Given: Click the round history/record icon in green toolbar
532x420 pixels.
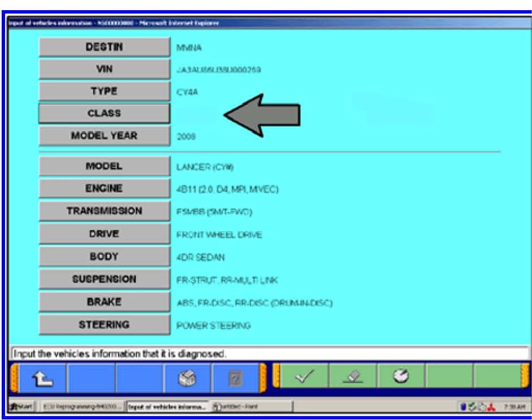Looking at the screenshot, I should tap(401, 376).
